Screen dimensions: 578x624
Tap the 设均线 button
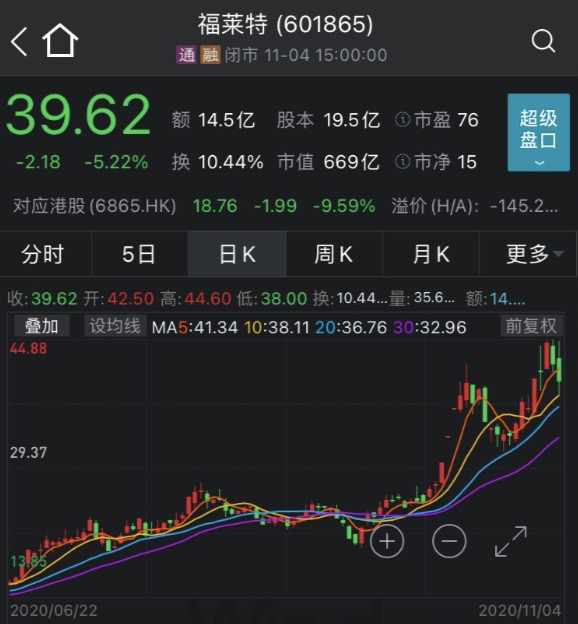[x=115, y=326]
